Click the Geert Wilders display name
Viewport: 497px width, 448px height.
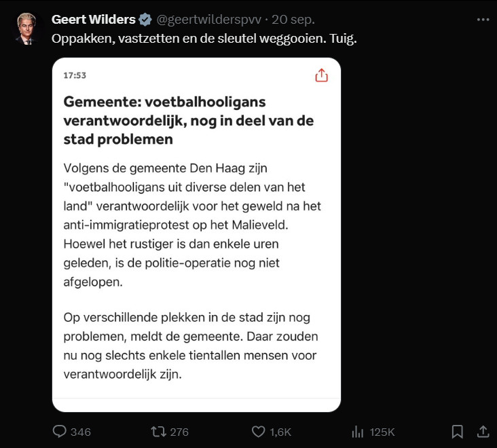coord(94,19)
